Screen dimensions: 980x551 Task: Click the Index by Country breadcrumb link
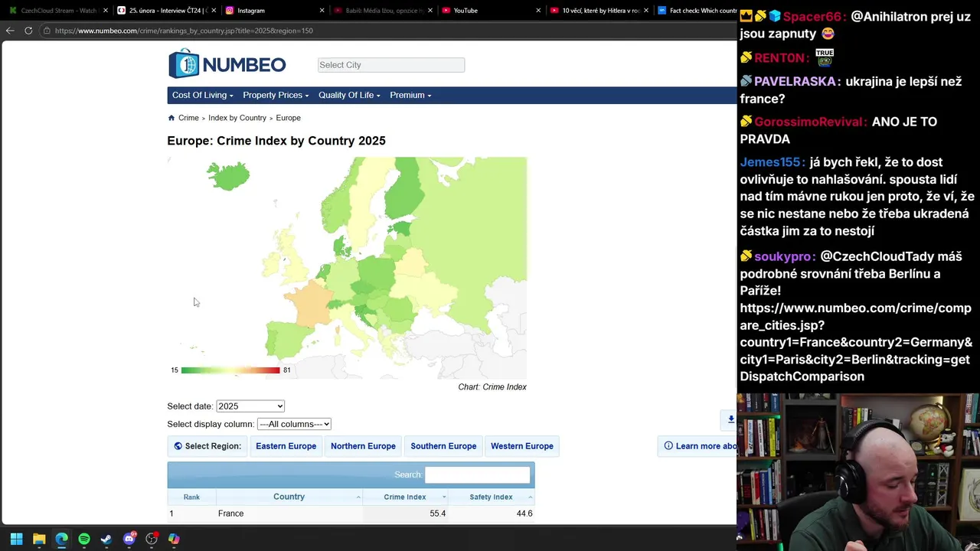click(x=237, y=118)
